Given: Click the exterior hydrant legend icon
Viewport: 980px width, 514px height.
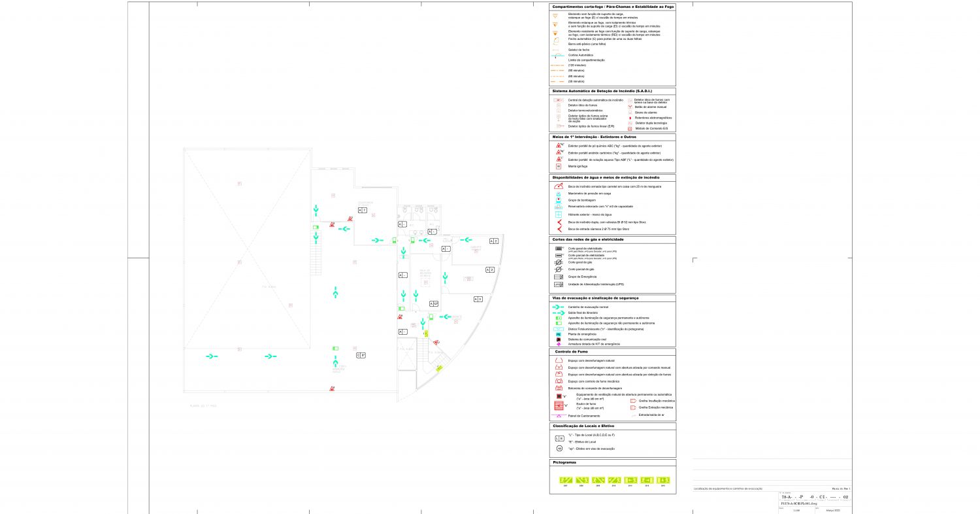Looking at the screenshot, I should (x=559, y=214).
